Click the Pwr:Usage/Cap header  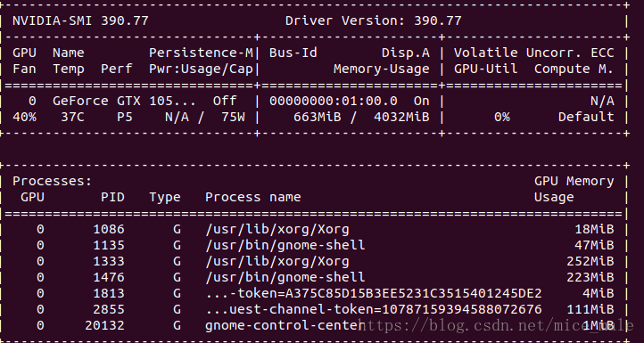coord(202,69)
